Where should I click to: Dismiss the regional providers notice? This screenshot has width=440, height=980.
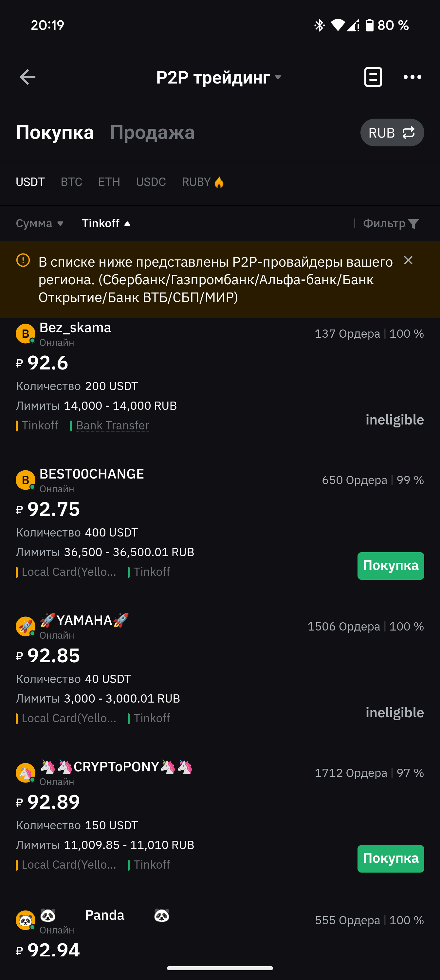pyautogui.click(x=408, y=261)
